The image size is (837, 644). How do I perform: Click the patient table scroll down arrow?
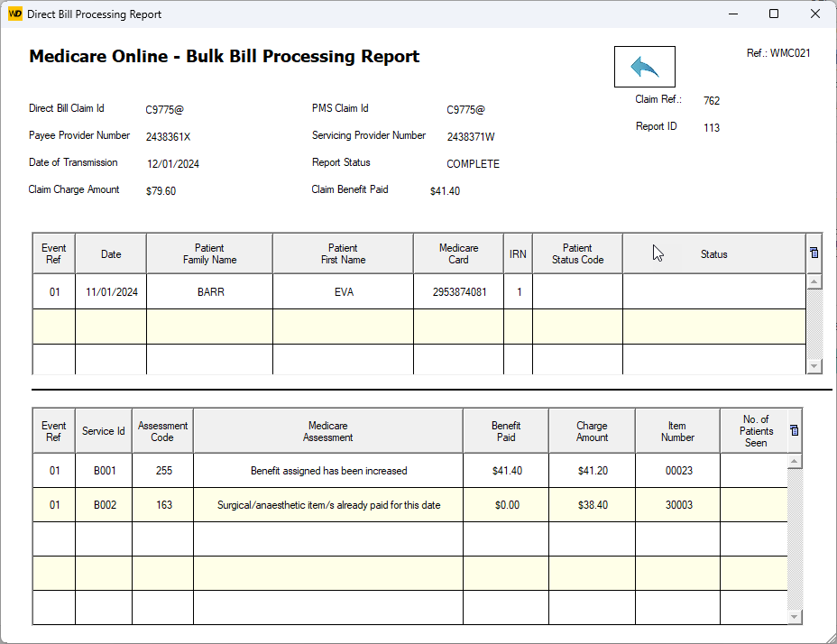814,366
